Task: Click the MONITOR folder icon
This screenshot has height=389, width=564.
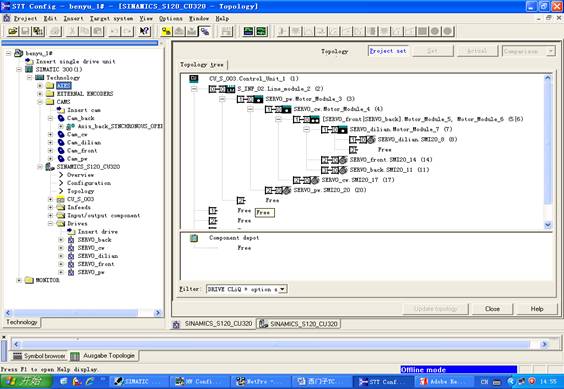Action: click(x=29, y=280)
